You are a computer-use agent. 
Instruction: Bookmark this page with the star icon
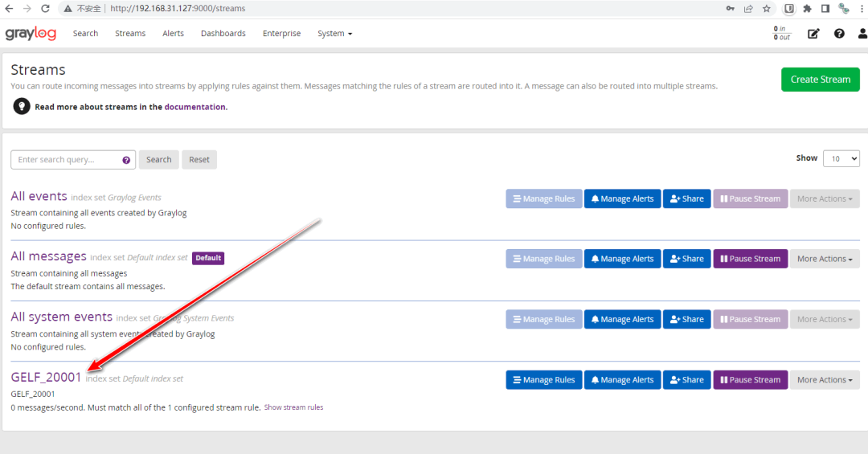click(x=767, y=8)
